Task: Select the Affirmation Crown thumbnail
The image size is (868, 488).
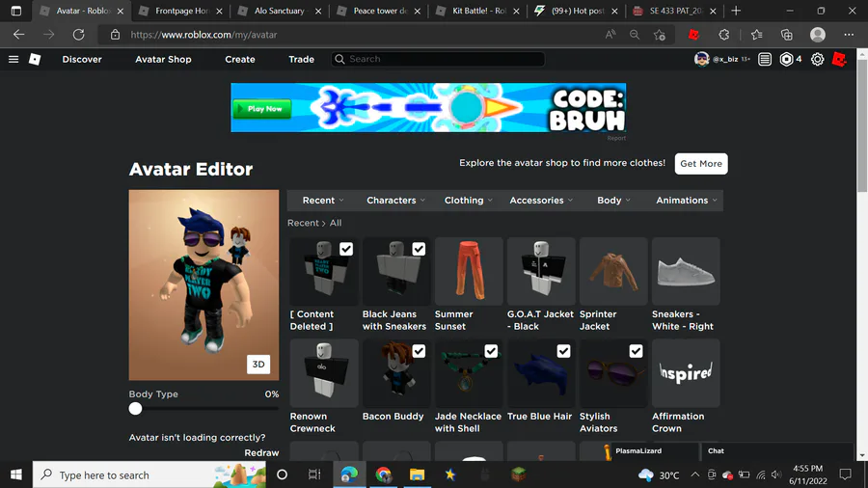Action: tap(686, 373)
